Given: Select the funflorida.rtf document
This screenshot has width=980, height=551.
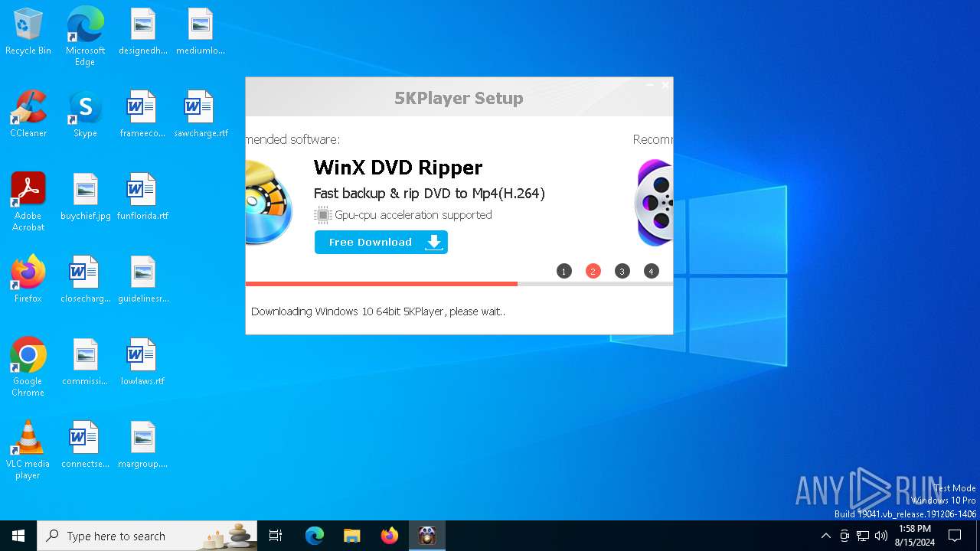Looking at the screenshot, I should click(142, 197).
